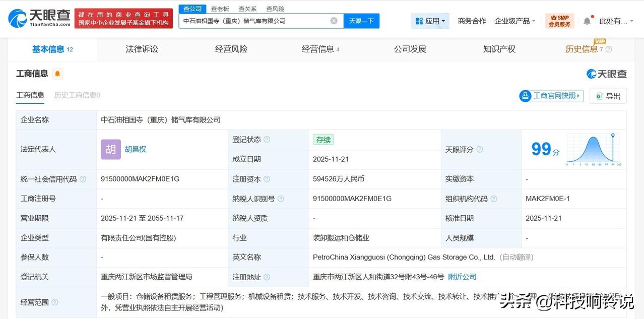
Task: Click the 天眼一下 search button
Action: point(361,21)
